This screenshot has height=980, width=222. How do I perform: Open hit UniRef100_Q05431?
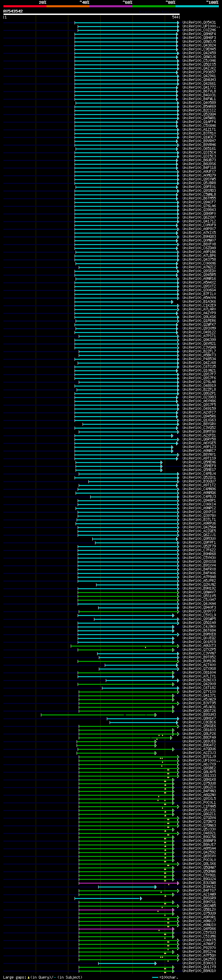199,23
